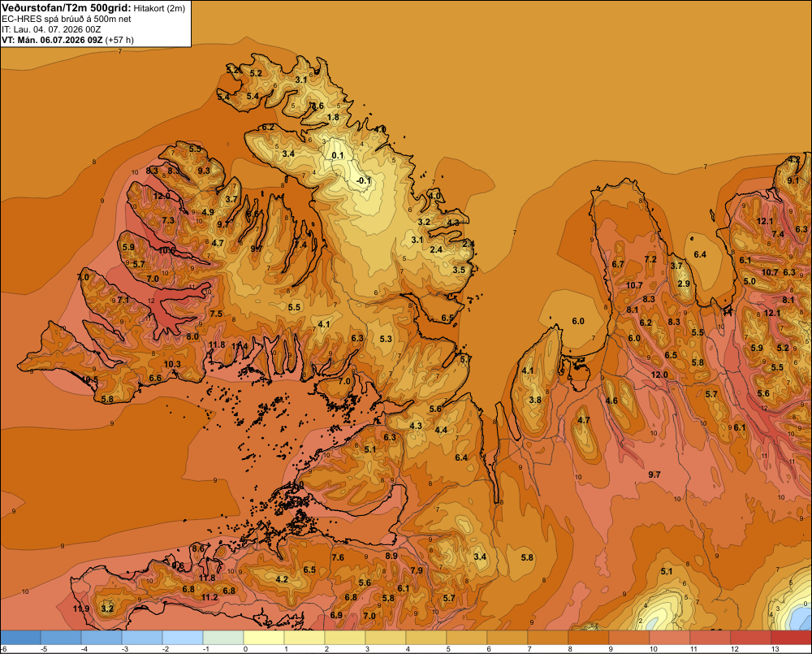812x654 pixels.
Task: Click the 4 to 5 legend color swatch
Action: [x=426, y=637]
